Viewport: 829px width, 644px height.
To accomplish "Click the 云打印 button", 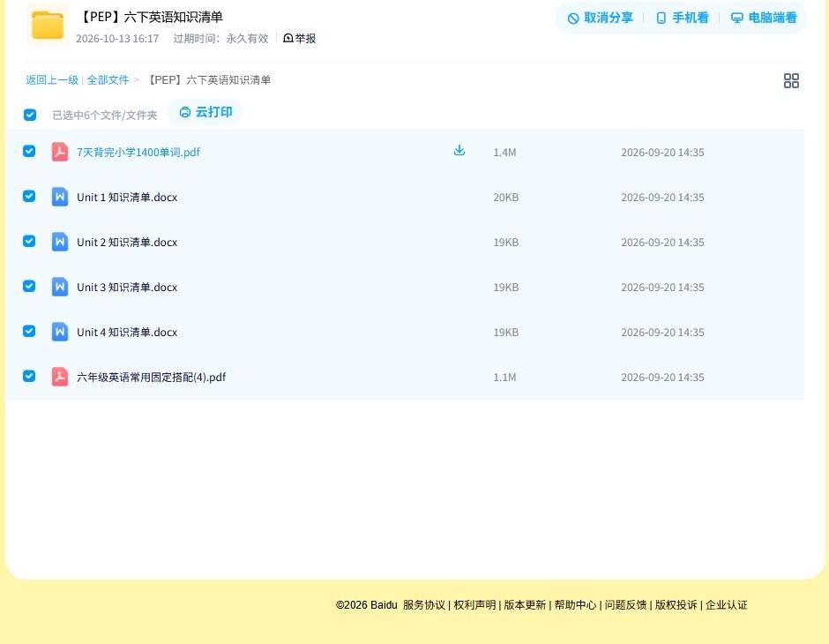I will tap(205, 112).
